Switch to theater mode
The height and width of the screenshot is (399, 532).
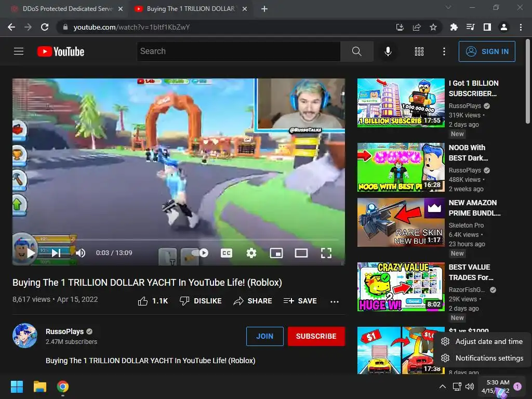pyautogui.click(x=301, y=253)
